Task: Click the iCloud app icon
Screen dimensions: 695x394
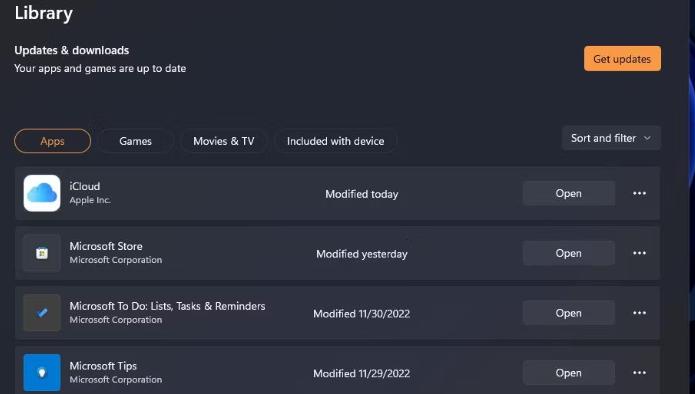Action: tap(42, 193)
